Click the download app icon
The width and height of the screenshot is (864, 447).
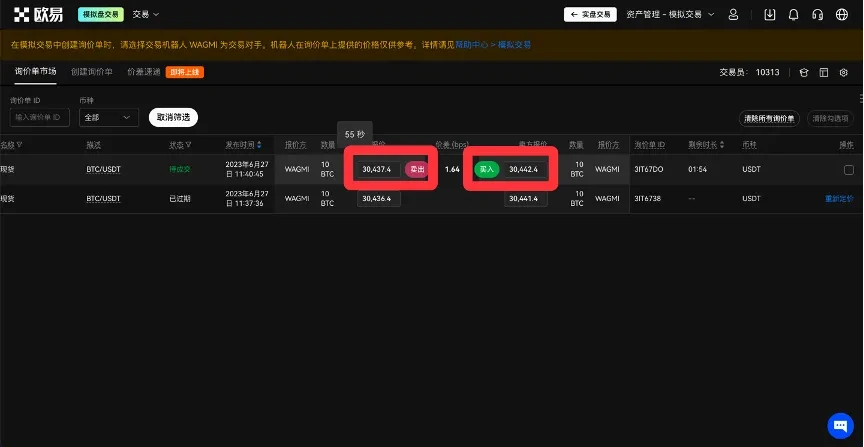[769, 15]
